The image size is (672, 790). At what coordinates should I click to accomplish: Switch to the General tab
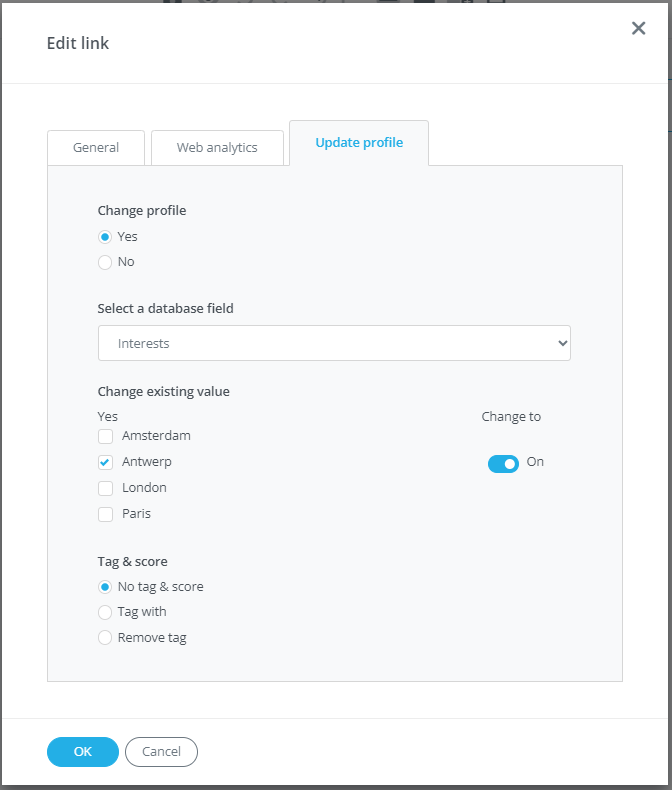[96, 147]
